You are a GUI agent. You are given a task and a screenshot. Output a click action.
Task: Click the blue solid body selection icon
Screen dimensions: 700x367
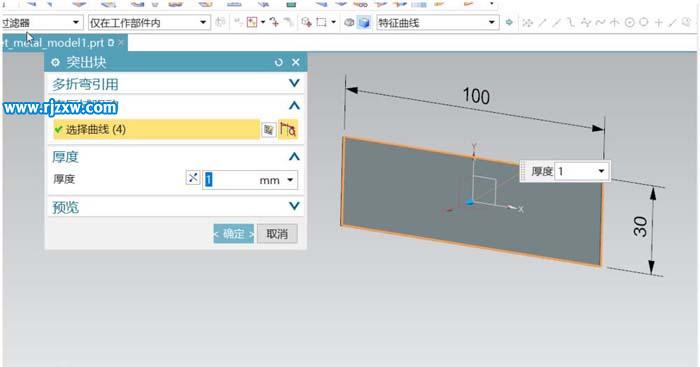click(364, 22)
